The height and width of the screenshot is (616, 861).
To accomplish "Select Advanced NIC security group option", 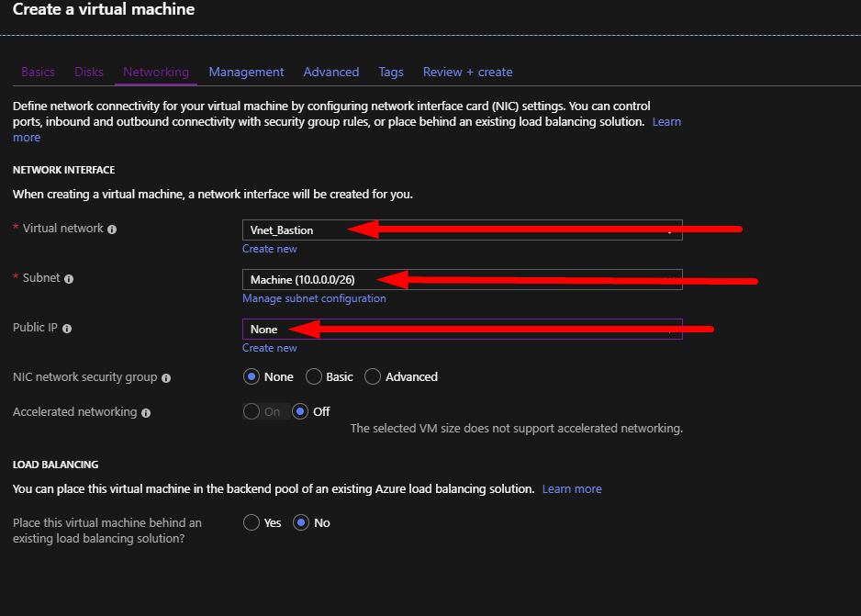I will coord(373,376).
